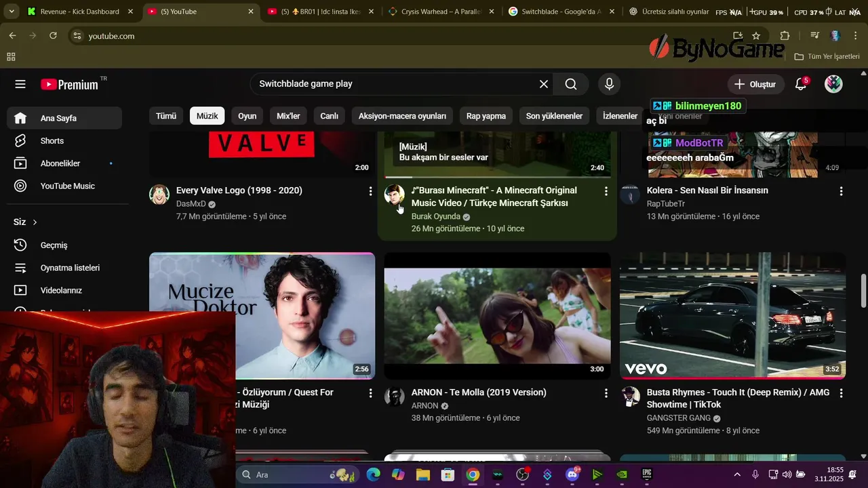The height and width of the screenshot is (488, 868).
Task: Open Epic Games Launcher in taskbar
Action: click(x=647, y=474)
